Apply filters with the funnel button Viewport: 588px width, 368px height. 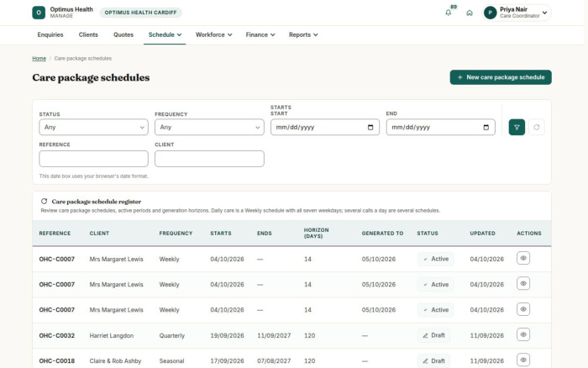point(517,127)
